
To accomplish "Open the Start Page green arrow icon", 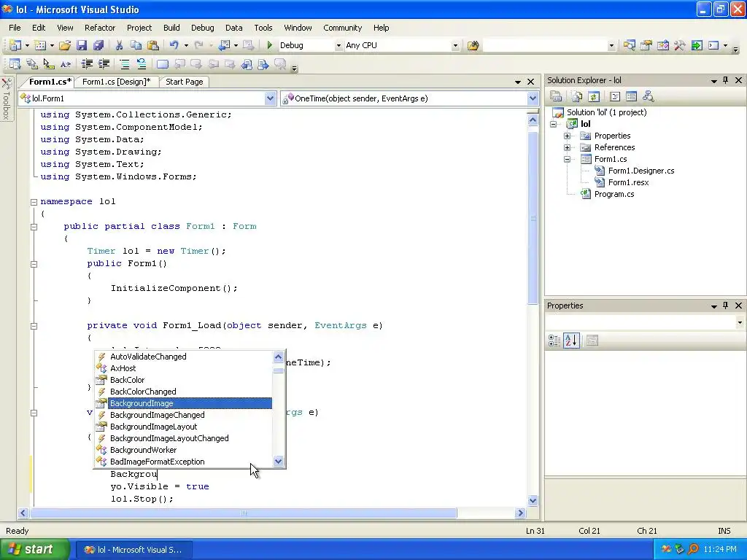I will [697, 45].
